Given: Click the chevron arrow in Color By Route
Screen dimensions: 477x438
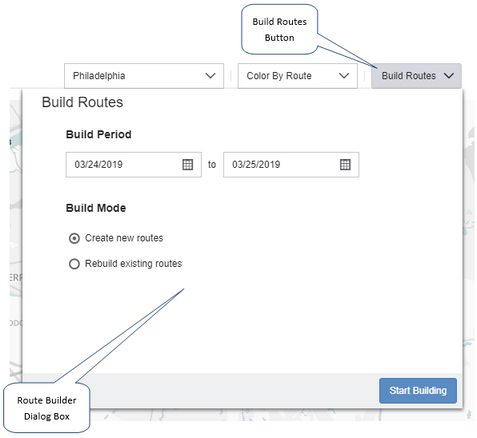Looking at the screenshot, I should click(x=344, y=76).
